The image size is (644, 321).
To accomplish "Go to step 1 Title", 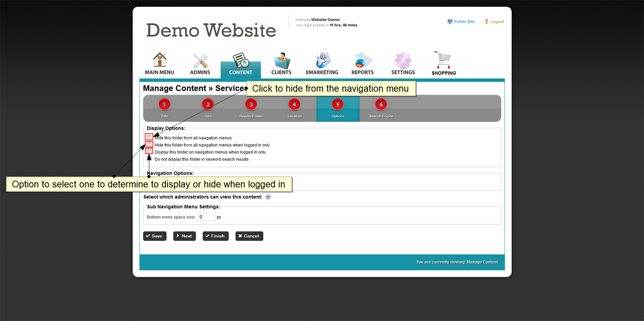I will [164, 105].
